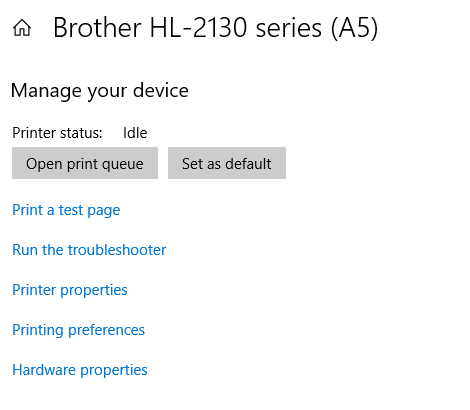This screenshot has height=410, width=470.
Task: Open the print queue
Action: pyautogui.click(x=85, y=163)
